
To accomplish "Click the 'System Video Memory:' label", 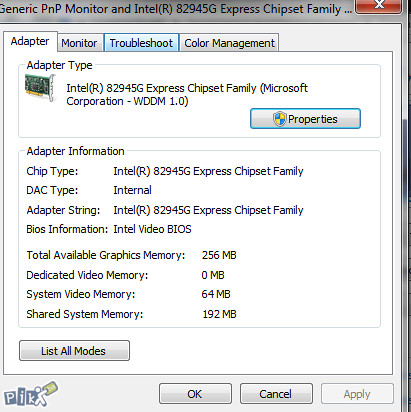I will pyautogui.click(x=81, y=294).
